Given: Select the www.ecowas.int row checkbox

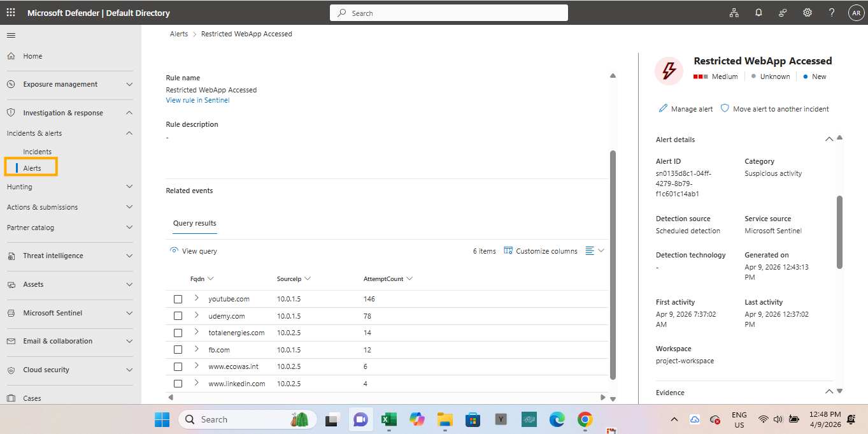Looking at the screenshot, I should (178, 366).
